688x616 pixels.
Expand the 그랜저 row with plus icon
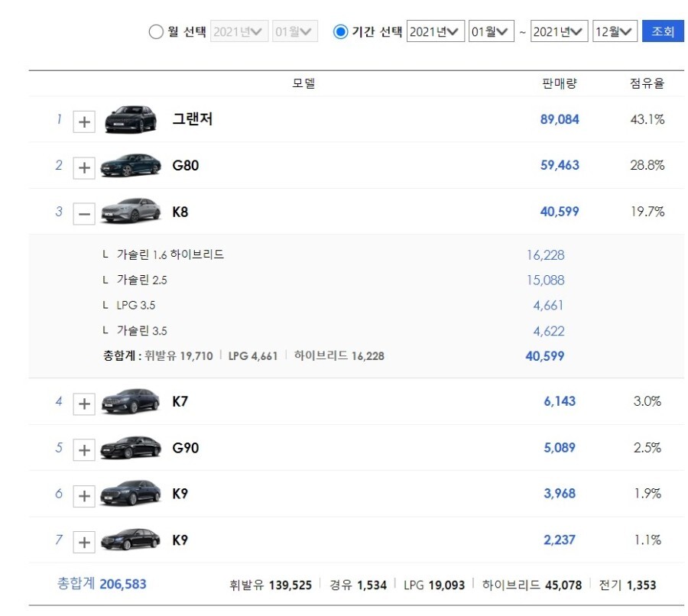pos(84,122)
